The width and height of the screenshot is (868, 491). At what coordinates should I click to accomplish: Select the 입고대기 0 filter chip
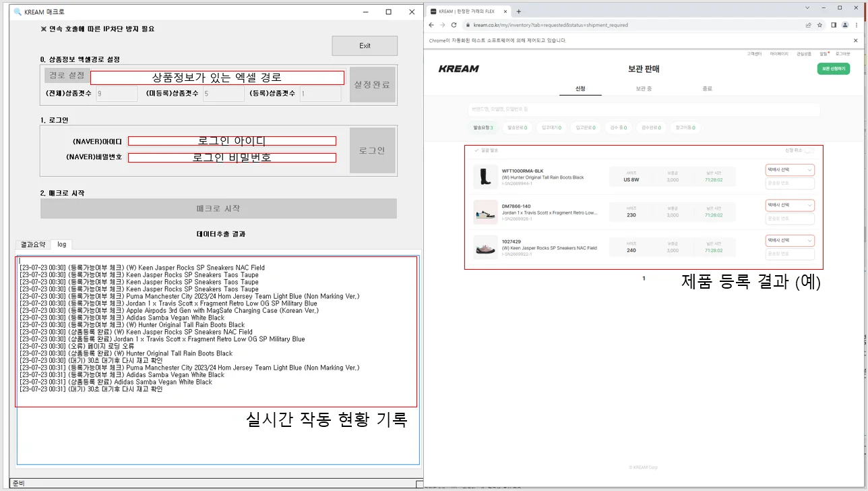point(551,127)
